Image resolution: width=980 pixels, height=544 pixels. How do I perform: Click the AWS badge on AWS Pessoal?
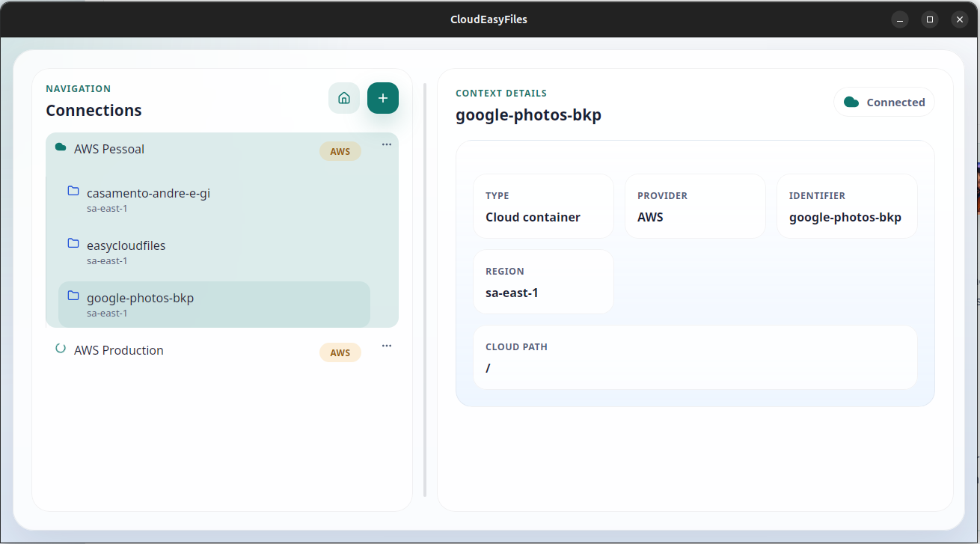(x=340, y=150)
